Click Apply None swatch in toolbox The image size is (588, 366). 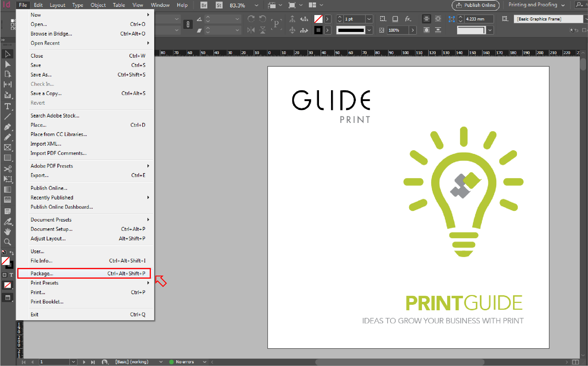(x=8, y=285)
